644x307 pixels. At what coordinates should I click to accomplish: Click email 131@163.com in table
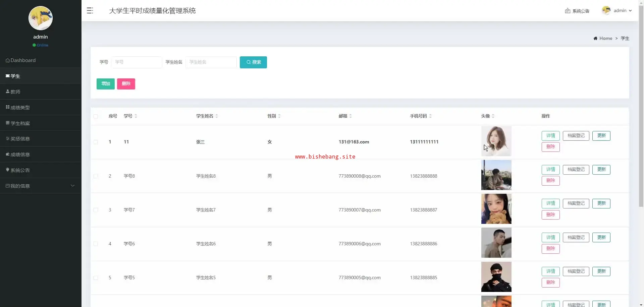click(354, 142)
